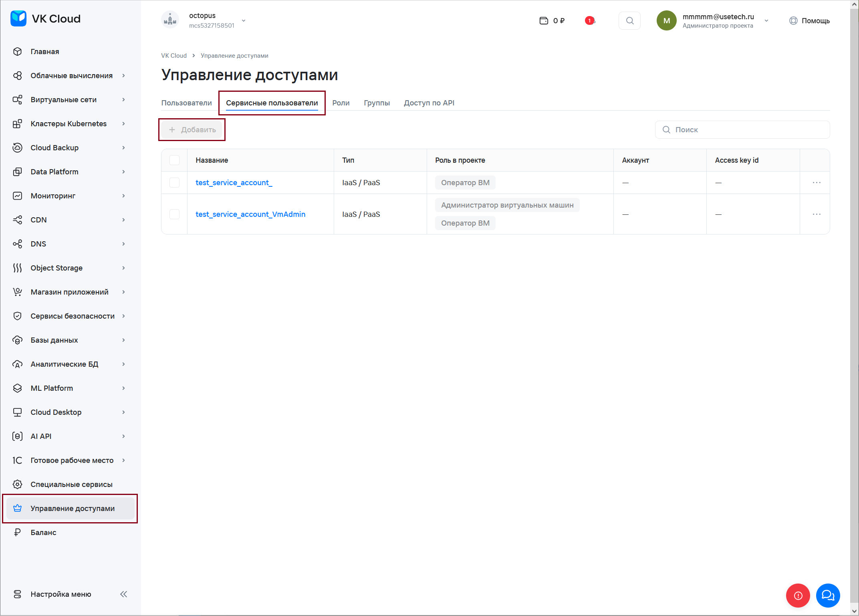Open Главная home icon in sidebar
859x616 pixels.
pos(17,52)
